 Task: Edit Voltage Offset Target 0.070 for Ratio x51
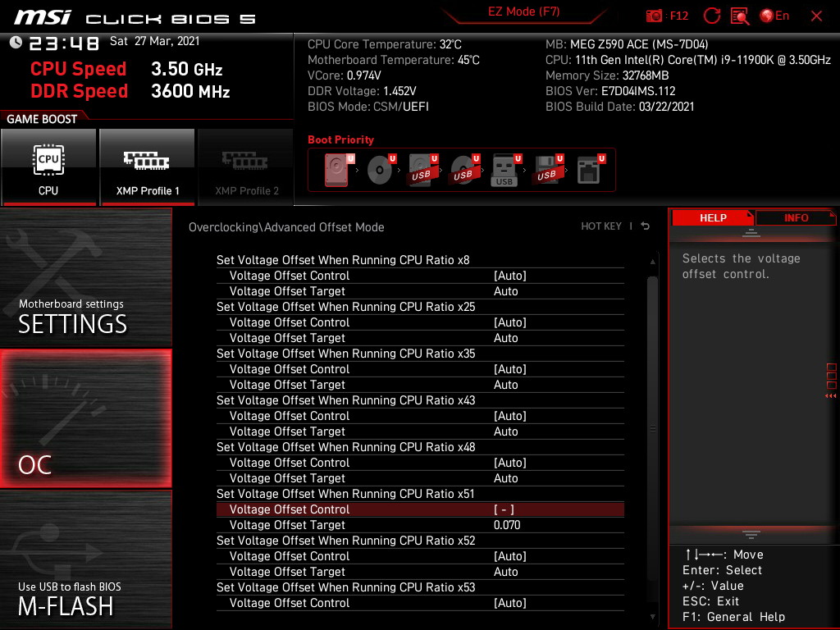420,525
